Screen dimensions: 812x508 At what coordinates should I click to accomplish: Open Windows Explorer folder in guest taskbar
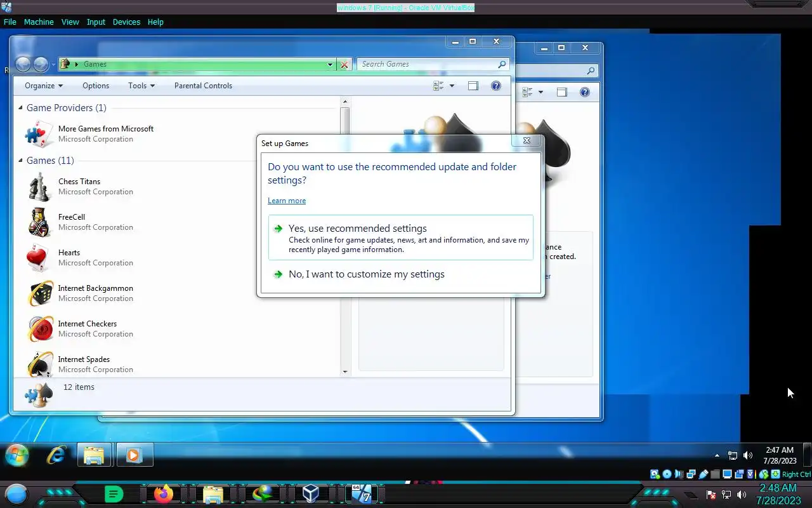click(x=94, y=455)
